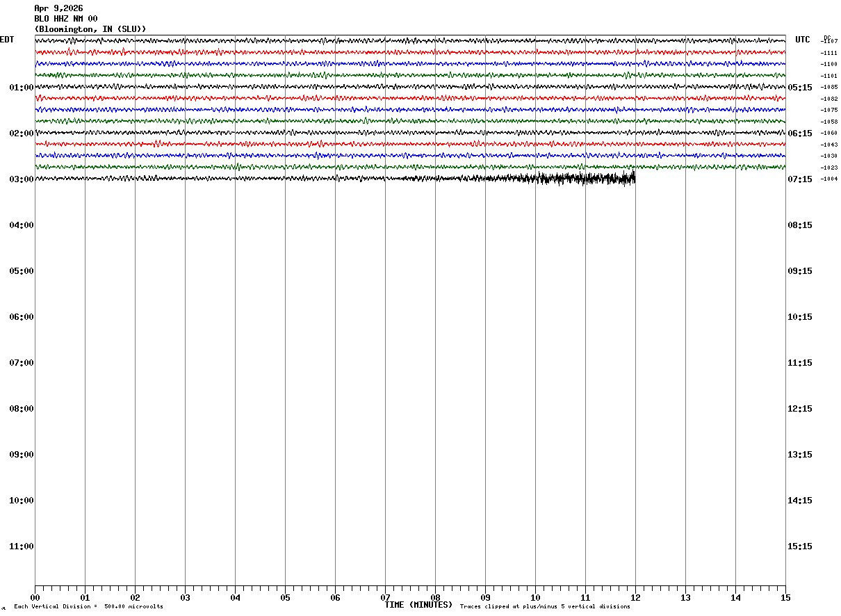Viewport: 841px width, 616px height.
Task: Click the 'TIME (MINUTES)' axis title
Action: pyautogui.click(x=418, y=605)
